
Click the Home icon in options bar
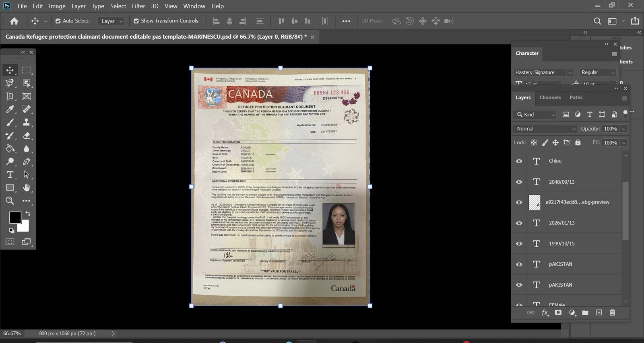[14, 21]
